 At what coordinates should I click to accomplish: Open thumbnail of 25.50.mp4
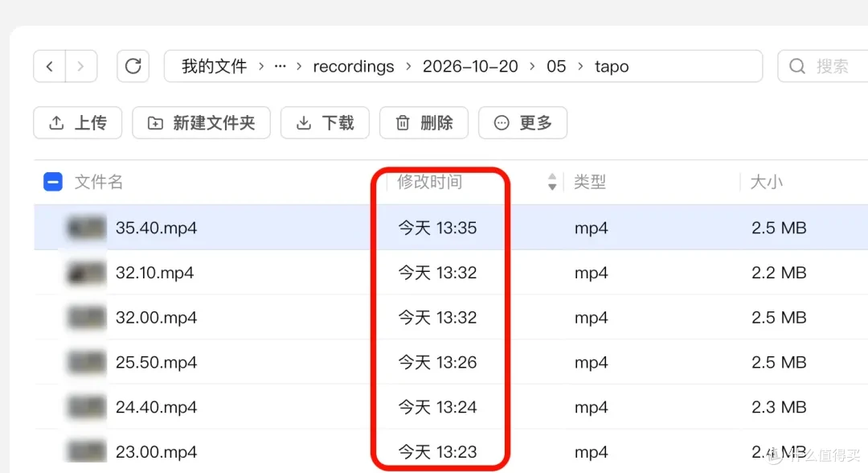(86, 362)
